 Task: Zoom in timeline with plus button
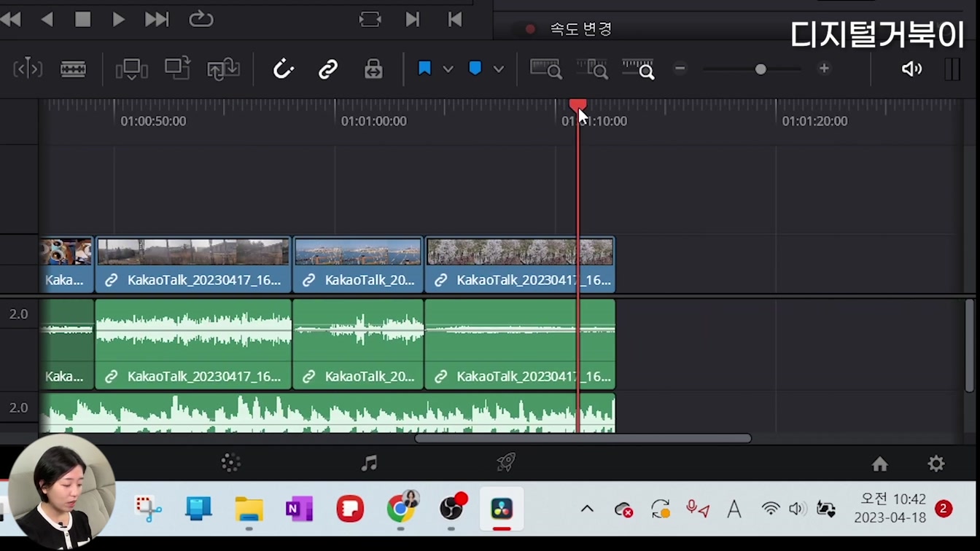pos(824,69)
